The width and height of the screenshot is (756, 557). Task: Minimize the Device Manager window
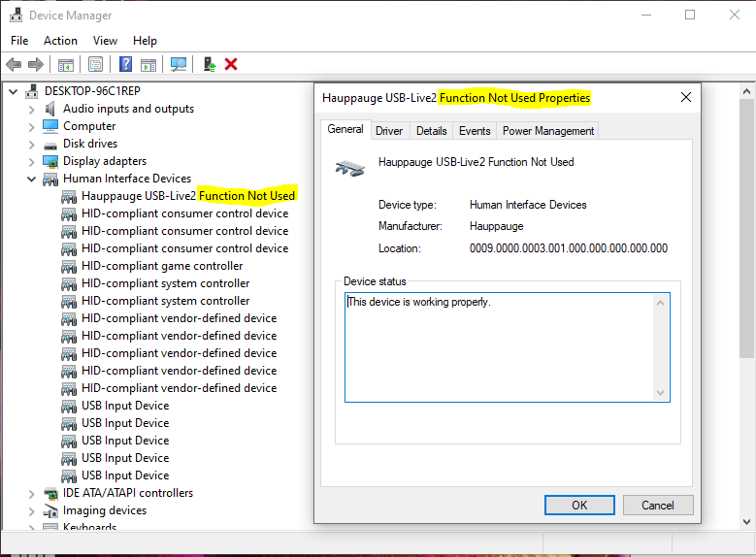tap(646, 15)
